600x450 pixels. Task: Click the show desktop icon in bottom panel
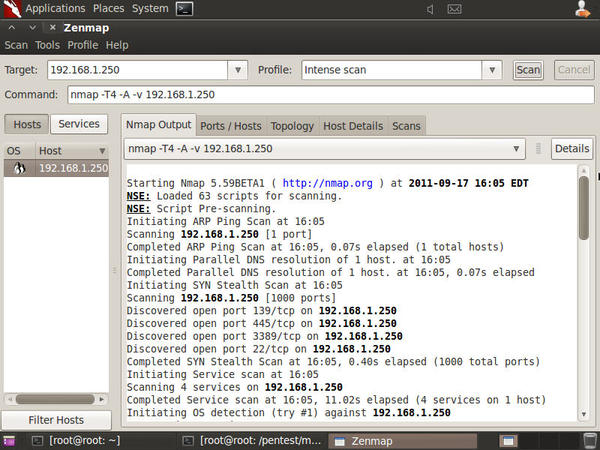tap(9, 441)
